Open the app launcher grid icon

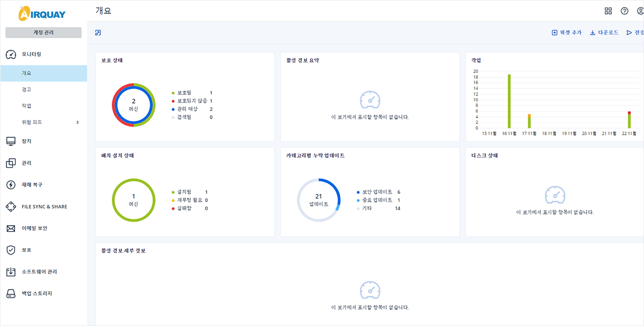tap(609, 11)
